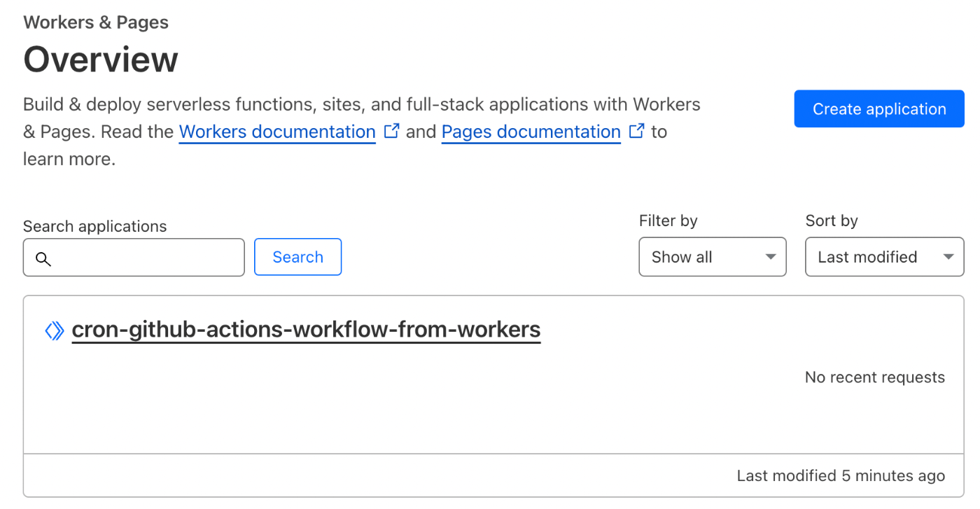Click the Search button
The image size is (980, 509).
click(x=297, y=257)
